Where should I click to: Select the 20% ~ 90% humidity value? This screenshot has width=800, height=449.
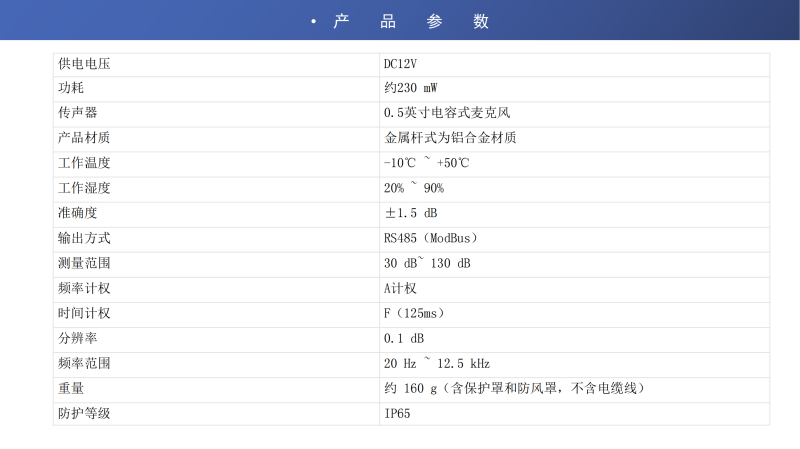(414, 188)
